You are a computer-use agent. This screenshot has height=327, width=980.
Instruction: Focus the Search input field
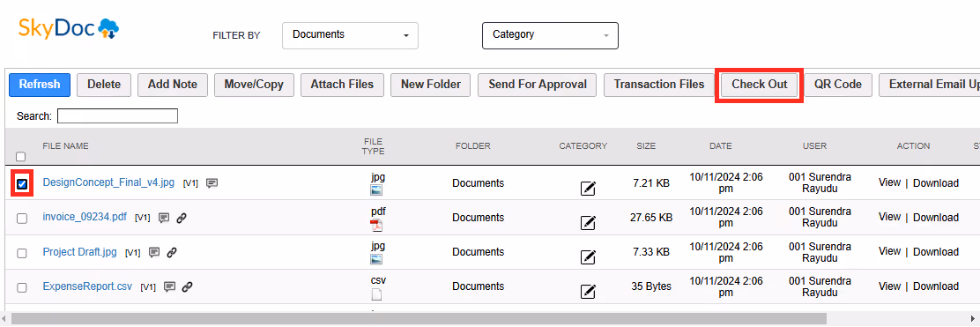(117, 116)
